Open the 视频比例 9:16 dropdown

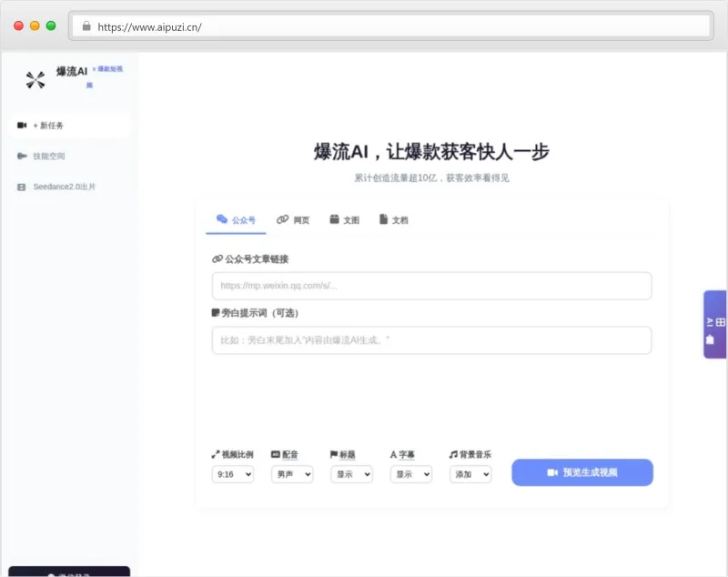click(x=233, y=474)
